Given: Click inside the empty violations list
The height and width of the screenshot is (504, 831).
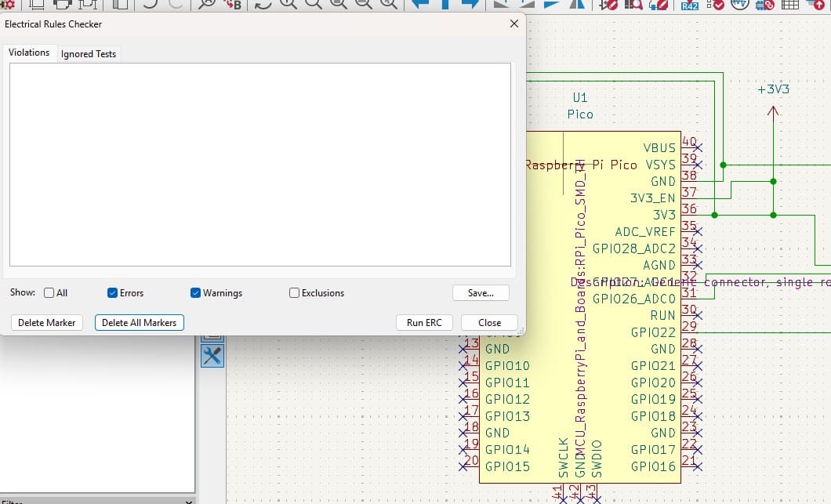Looking at the screenshot, I should [260, 165].
